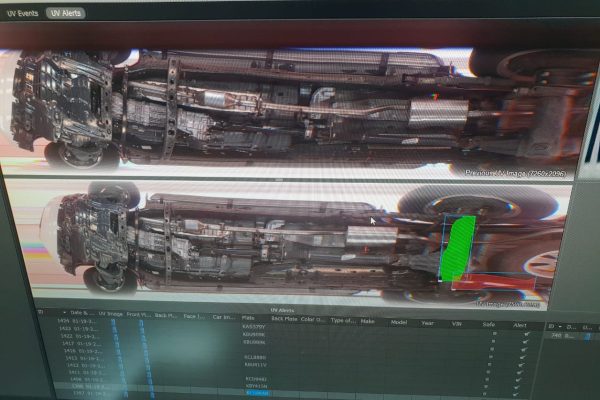This screenshot has height=400, width=600.
Task: Toggle the sort arrow beside the Date column
Action: 65,312
